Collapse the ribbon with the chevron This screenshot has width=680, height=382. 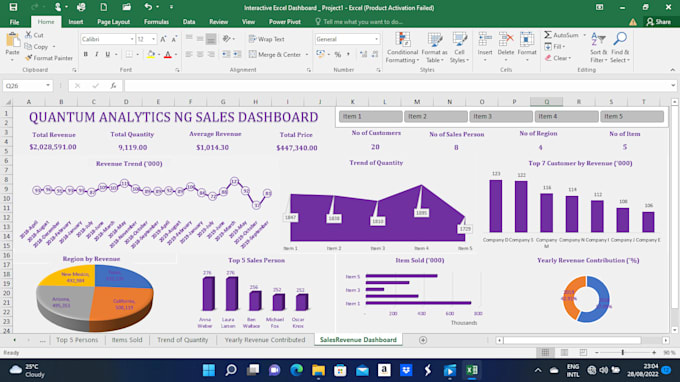[672, 70]
